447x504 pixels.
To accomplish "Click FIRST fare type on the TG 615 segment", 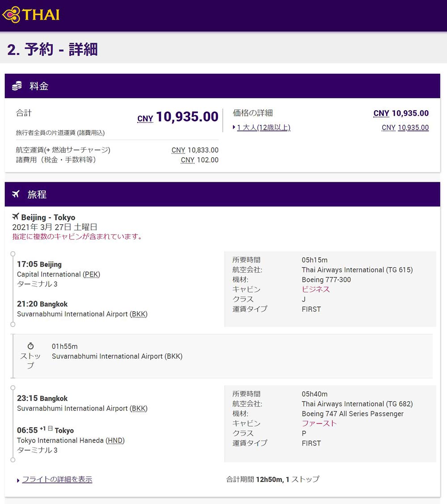I will (x=311, y=309).
